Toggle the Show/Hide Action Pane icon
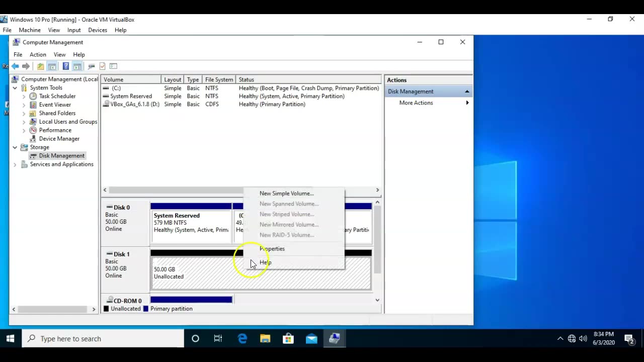The width and height of the screenshot is (644, 362). click(77, 66)
